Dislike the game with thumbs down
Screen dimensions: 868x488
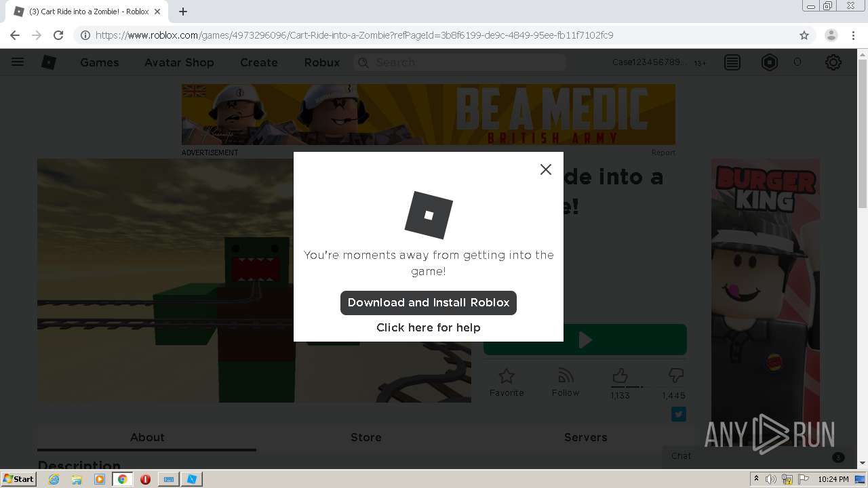point(676,376)
